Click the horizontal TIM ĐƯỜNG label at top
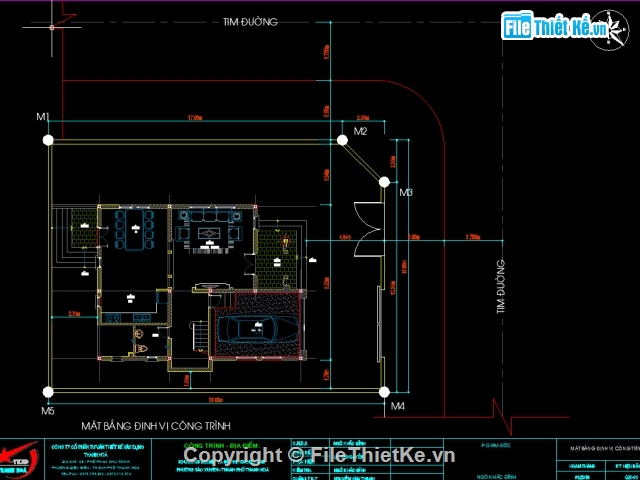Image resolution: width=640 pixels, height=480 pixels. (250, 22)
